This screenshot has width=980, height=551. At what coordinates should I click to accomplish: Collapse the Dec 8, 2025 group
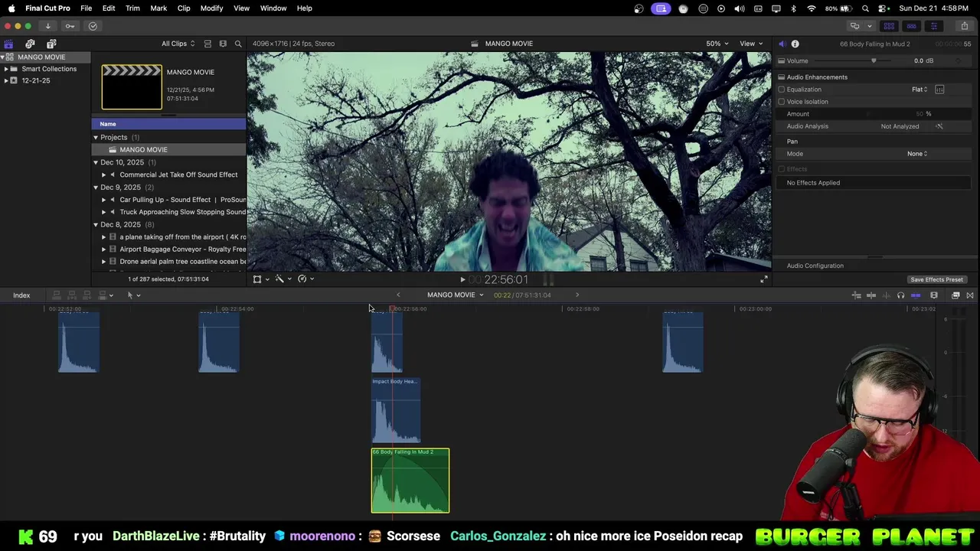point(96,225)
